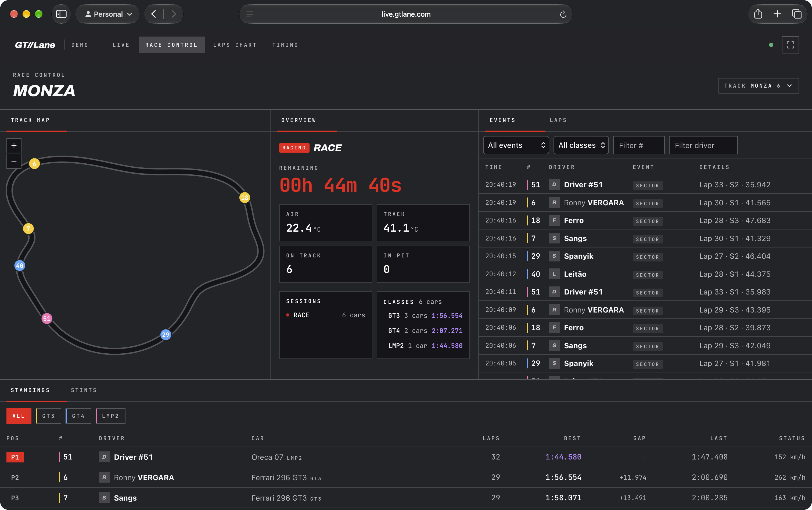Open the page reader menu icon

tap(250, 14)
